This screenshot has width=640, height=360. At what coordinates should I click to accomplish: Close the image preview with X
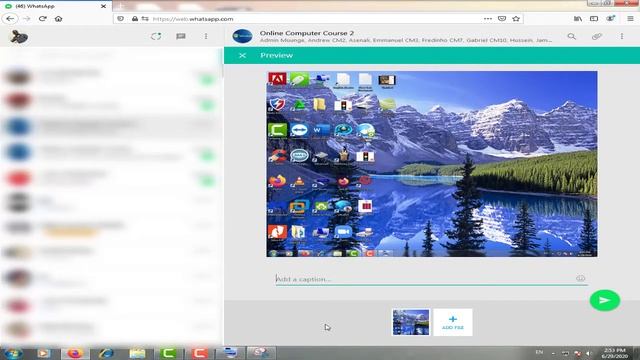point(242,56)
